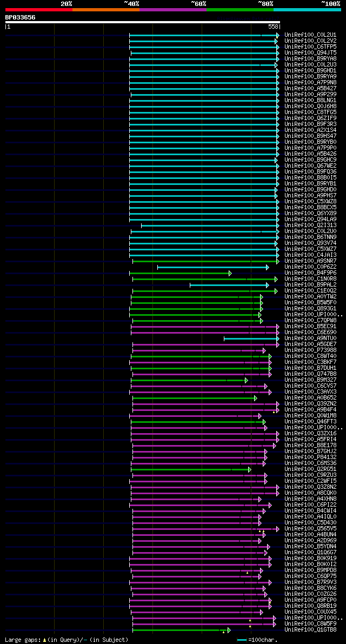Select label UniRef100_C1E0Q2
The width and height of the screenshot is (346, 644).
(310, 291)
